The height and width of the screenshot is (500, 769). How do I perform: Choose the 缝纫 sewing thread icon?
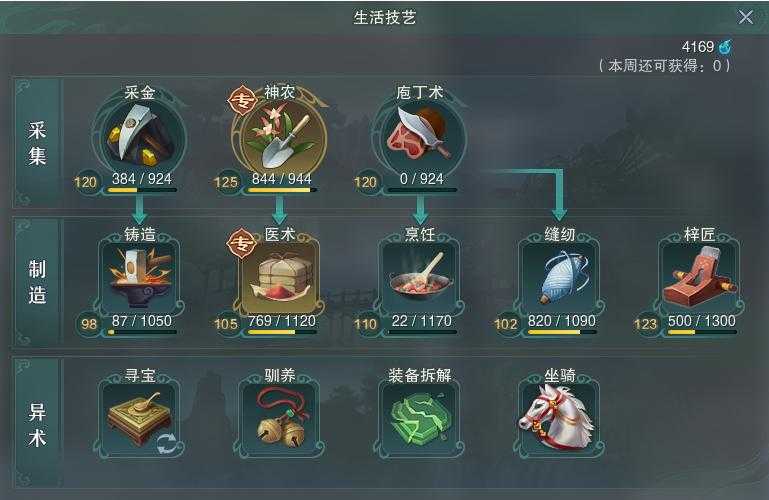click(560, 275)
